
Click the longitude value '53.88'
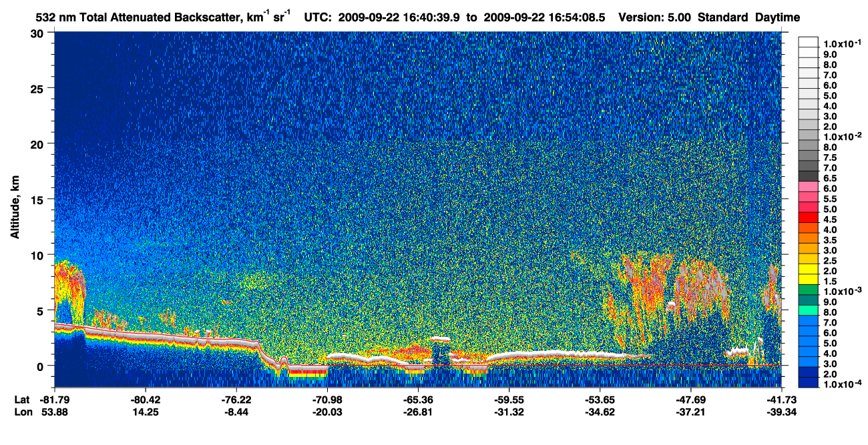pyautogui.click(x=54, y=412)
